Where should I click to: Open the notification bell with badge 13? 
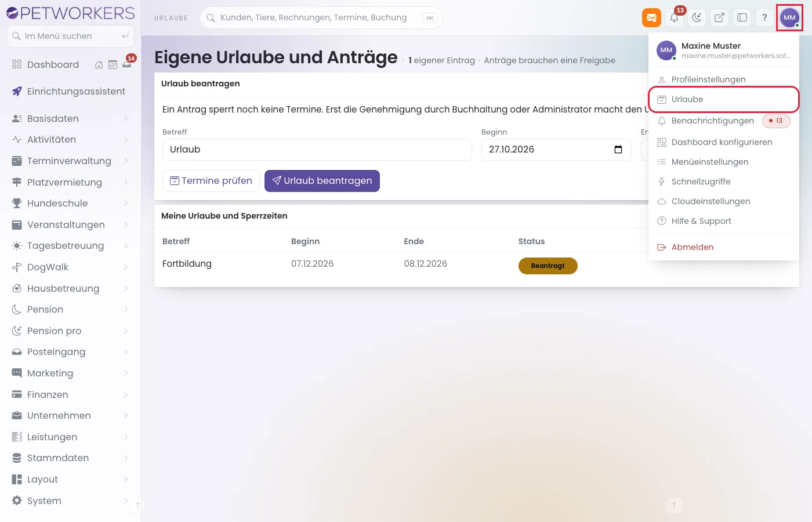(x=675, y=17)
